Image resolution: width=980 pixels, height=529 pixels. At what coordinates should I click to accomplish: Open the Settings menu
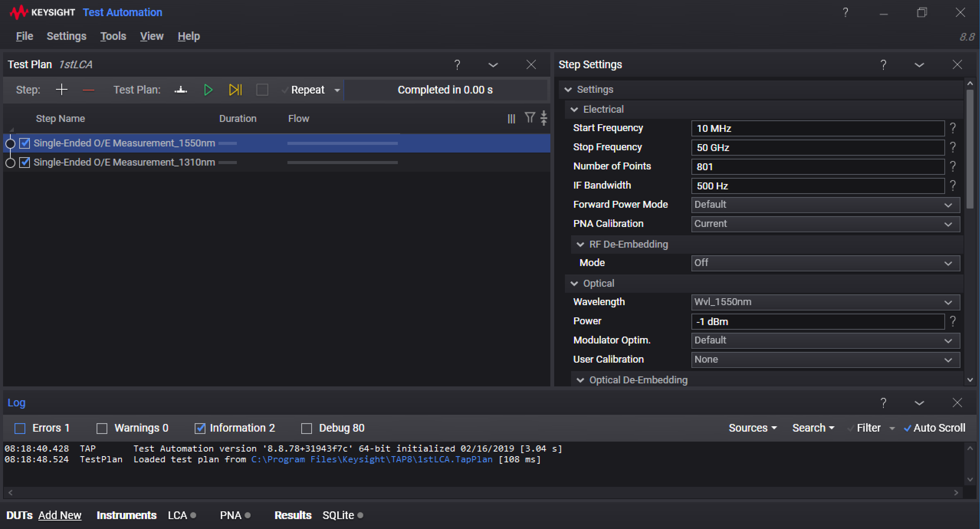66,36
